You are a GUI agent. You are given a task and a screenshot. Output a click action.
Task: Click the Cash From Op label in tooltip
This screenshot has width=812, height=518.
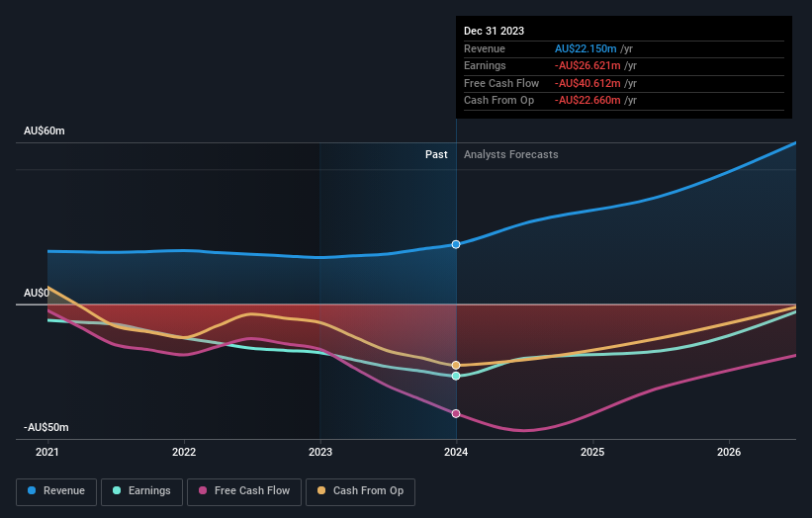click(x=498, y=101)
